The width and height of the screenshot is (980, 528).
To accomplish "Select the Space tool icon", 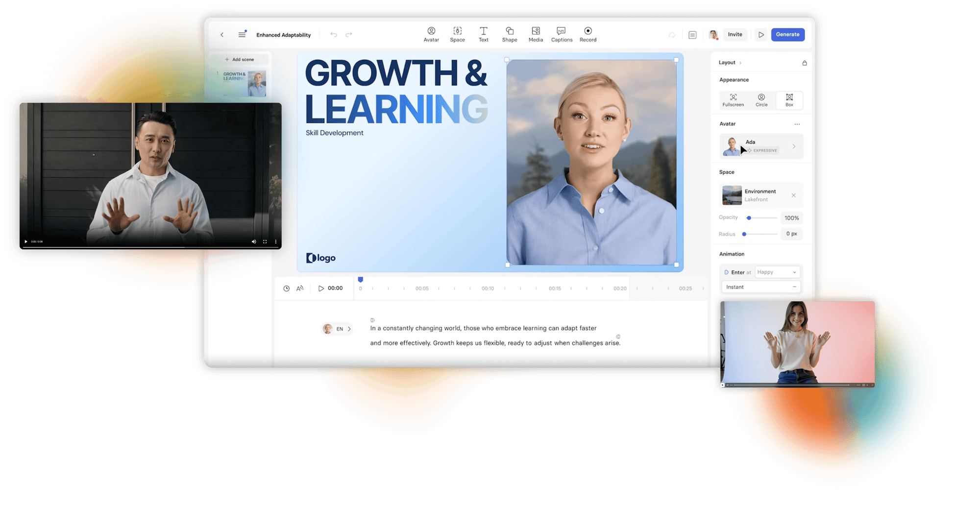I will [x=457, y=34].
